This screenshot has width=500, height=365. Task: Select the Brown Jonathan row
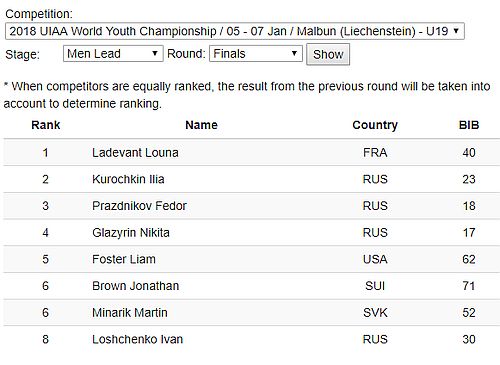coord(252,286)
